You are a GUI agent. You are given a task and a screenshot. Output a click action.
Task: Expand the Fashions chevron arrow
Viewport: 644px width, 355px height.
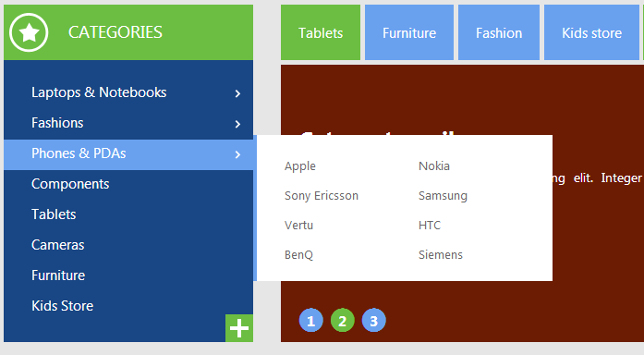(237, 124)
